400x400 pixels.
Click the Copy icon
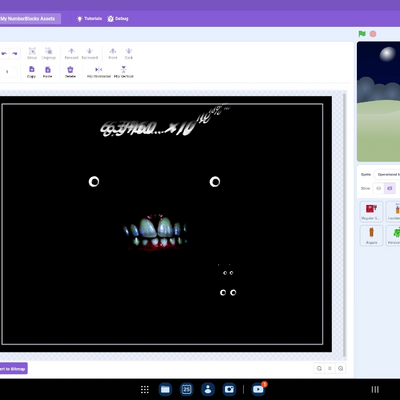point(31,72)
